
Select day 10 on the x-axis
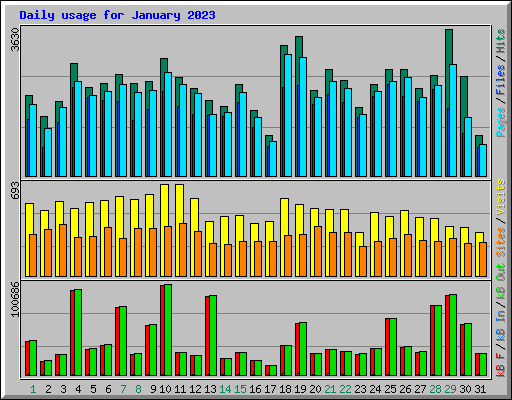coord(165,389)
